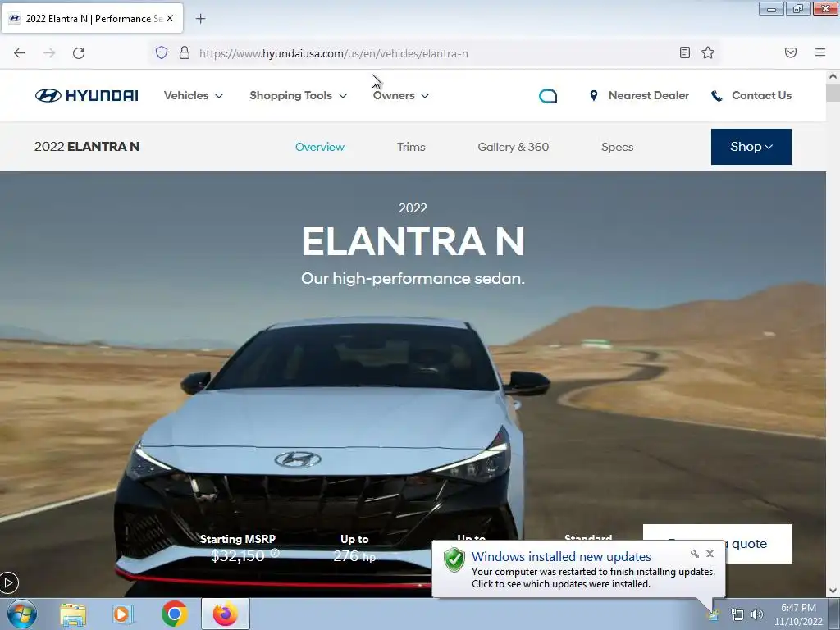Click the partially hidden quote button
840x630 pixels.
pos(758,544)
